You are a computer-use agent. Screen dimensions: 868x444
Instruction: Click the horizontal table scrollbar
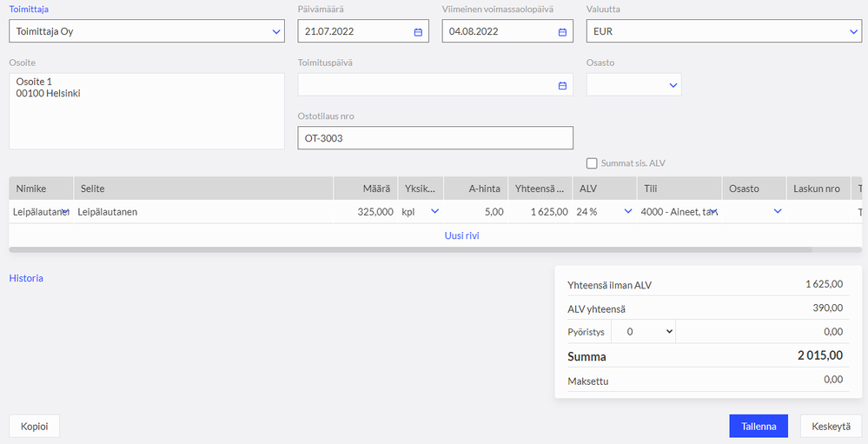pos(411,249)
